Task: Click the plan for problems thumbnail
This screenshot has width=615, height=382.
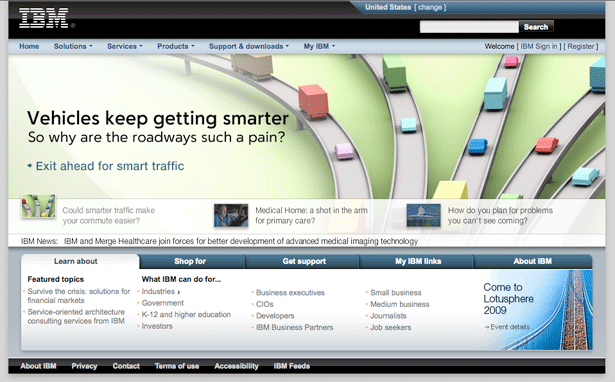Action: [x=424, y=215]
